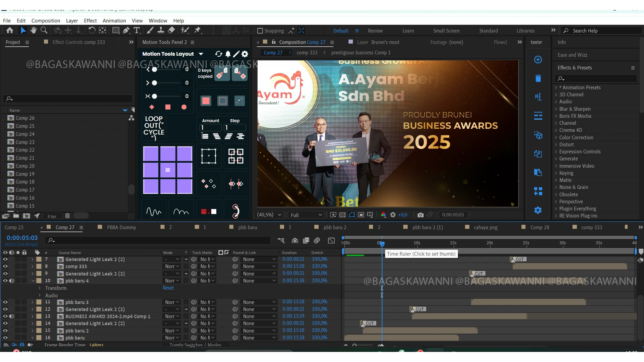This screenshot has width=644, height=362.
Task: Open the Learn workspace
Action: coord(408,31)
